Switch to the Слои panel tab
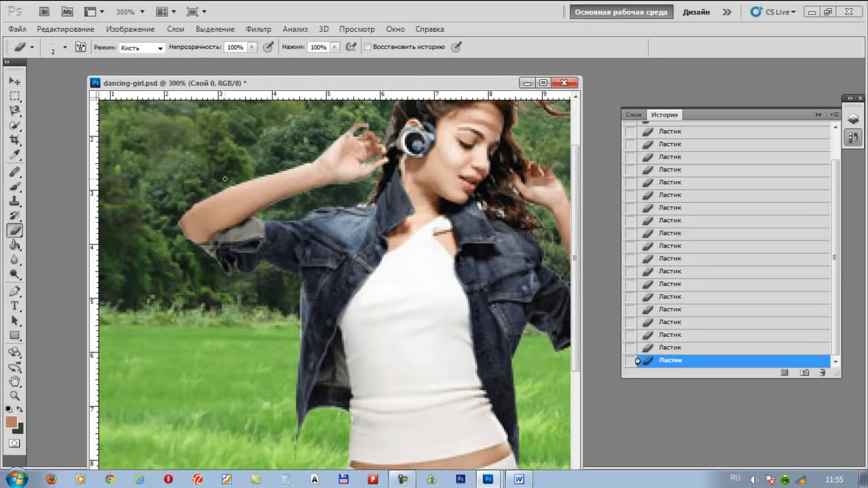Image resolution: width=868 pixels, height=488 pixels. [x=633, y=115]
